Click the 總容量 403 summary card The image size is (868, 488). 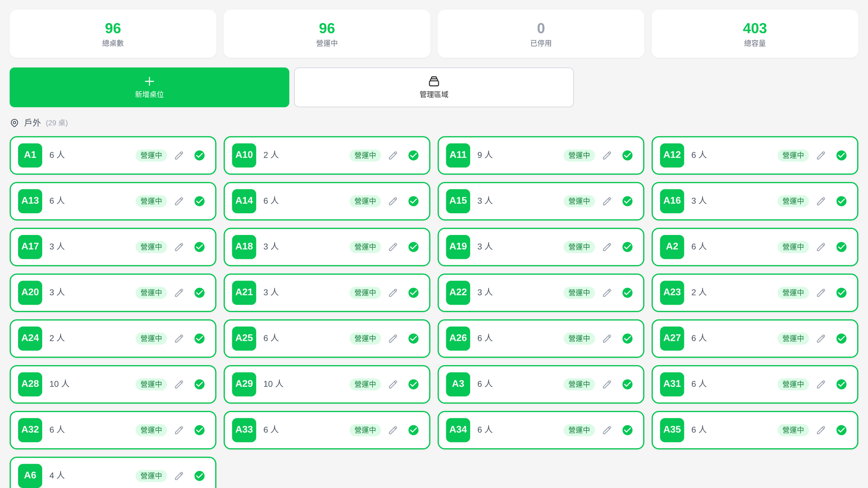(755, 34)
